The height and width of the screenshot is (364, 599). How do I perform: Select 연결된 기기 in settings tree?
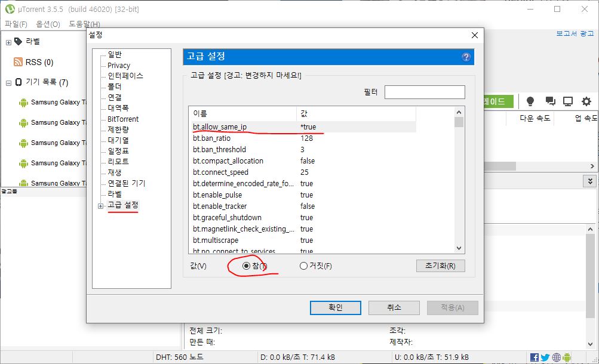pyautogui.click(x=127, y=183)
